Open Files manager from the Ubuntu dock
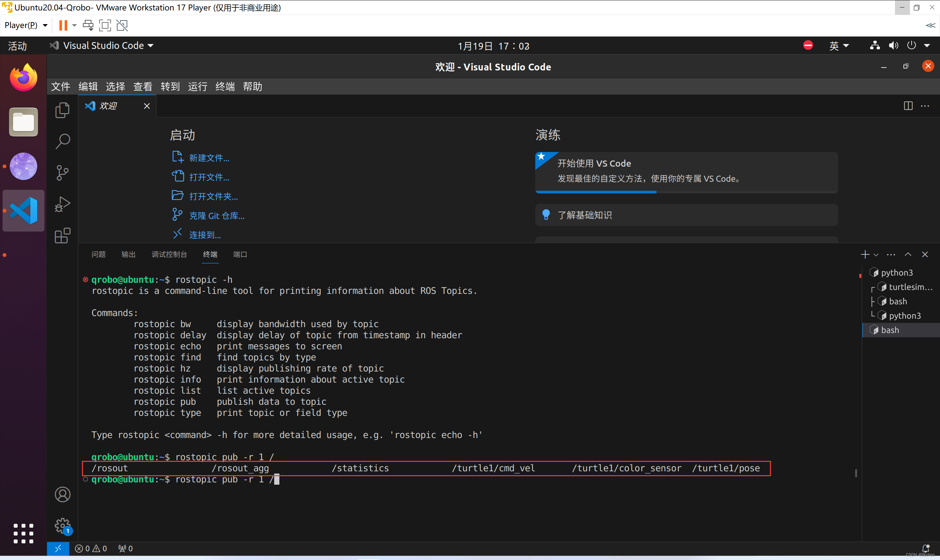940x560 pixels. click(23, 122)
